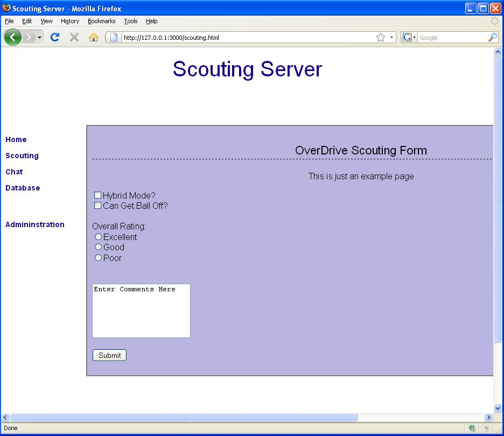The image size is (504, 436).
Task: Open the File menu
Action: (x=9, y=21)
